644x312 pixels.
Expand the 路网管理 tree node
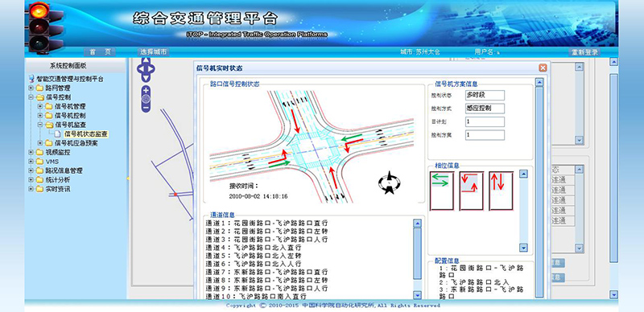pyautogui.click(x=31, y=88)
